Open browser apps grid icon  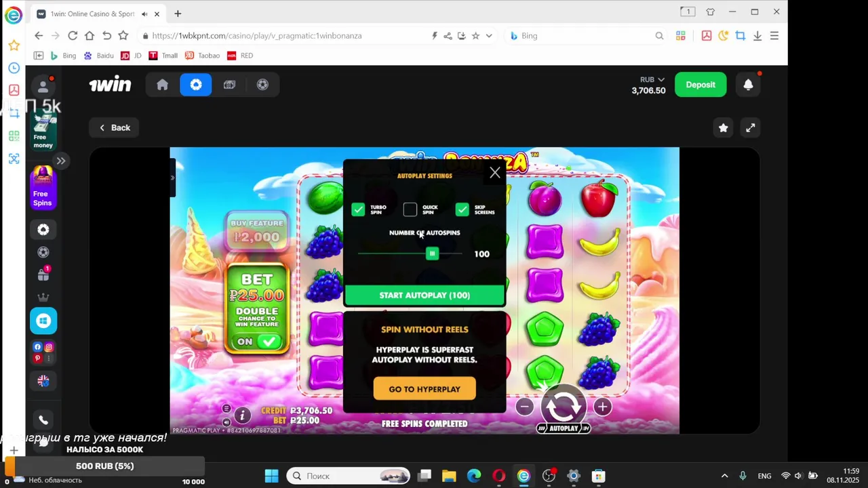(681, 36)
